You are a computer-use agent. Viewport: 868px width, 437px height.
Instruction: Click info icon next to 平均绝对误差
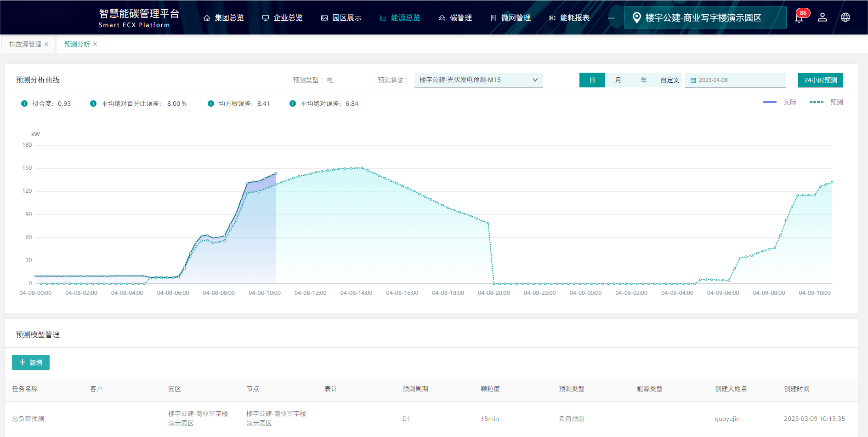tap(293, 103)
